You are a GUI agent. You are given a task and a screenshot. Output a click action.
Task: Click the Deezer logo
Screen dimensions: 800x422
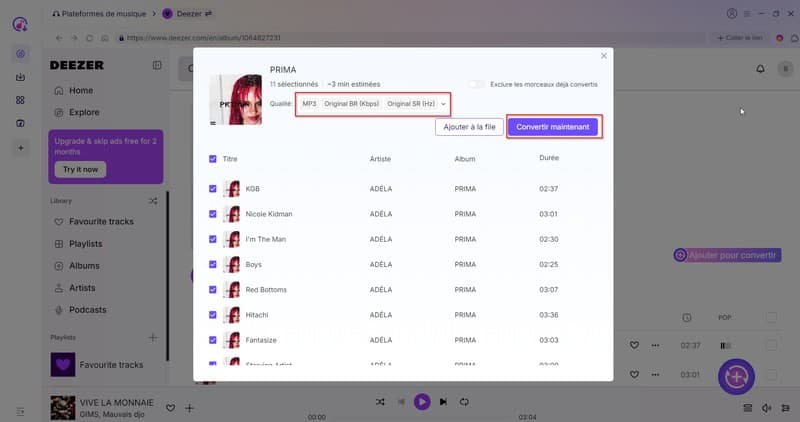pos(77,65)
